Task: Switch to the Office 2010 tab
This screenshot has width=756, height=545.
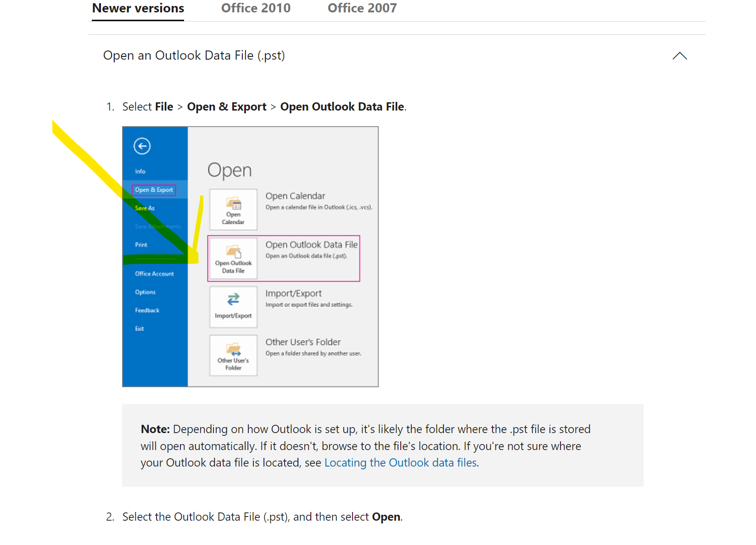Action: pos(256,9)
